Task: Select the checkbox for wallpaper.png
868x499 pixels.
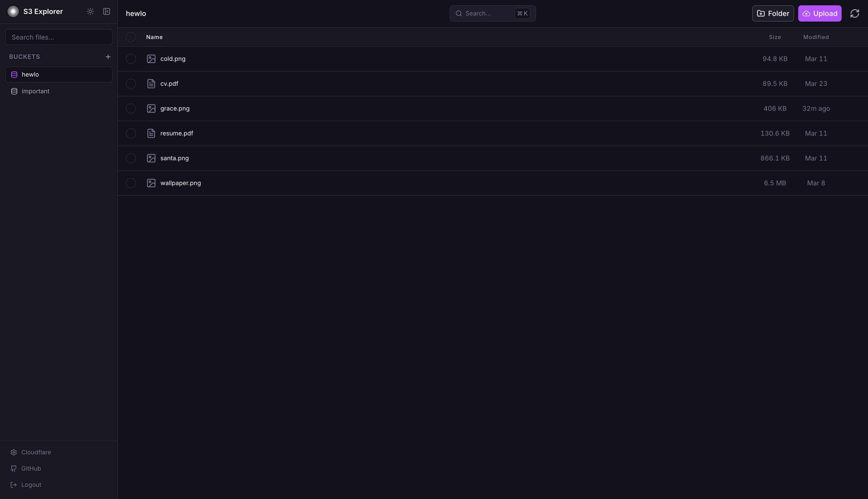Action: click(x=131, y=183)
